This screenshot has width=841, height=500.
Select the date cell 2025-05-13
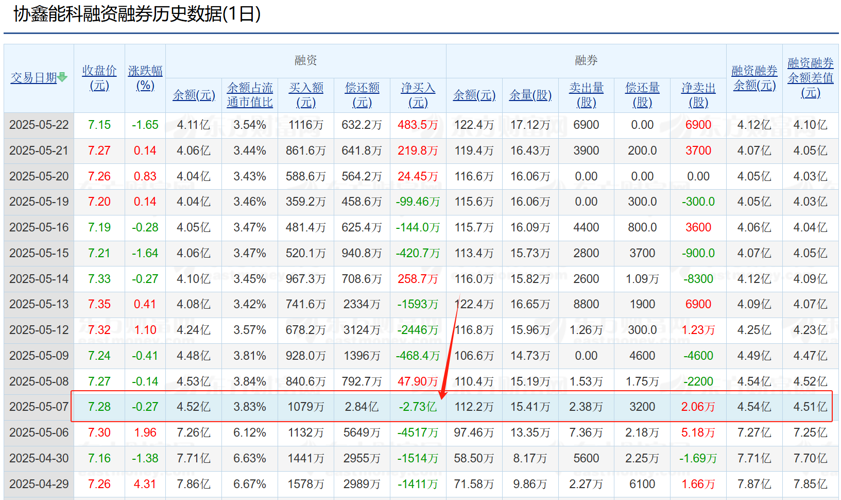[x=39, y=304]
